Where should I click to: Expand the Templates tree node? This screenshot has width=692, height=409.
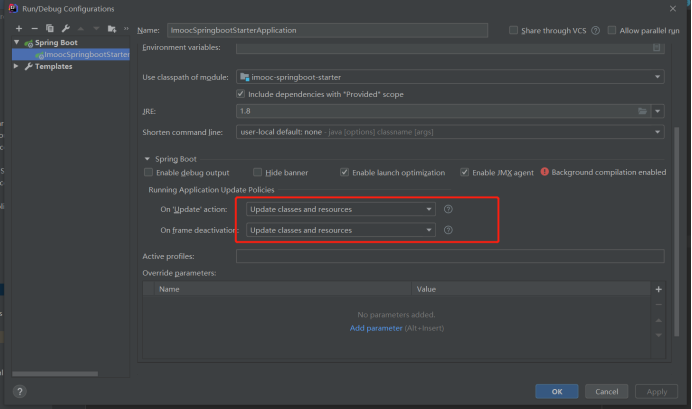(16, 66)
